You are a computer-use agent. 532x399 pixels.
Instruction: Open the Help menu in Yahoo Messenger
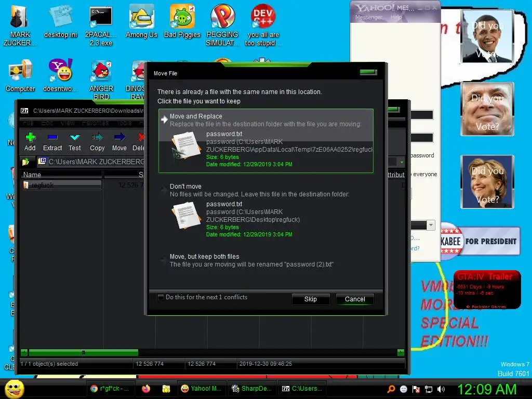coord(396,17)
